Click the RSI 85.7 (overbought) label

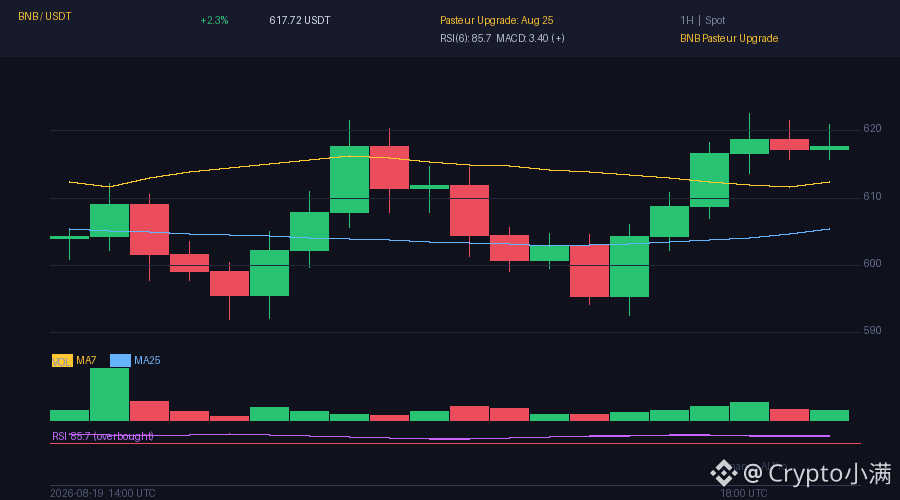coord(103,436)
